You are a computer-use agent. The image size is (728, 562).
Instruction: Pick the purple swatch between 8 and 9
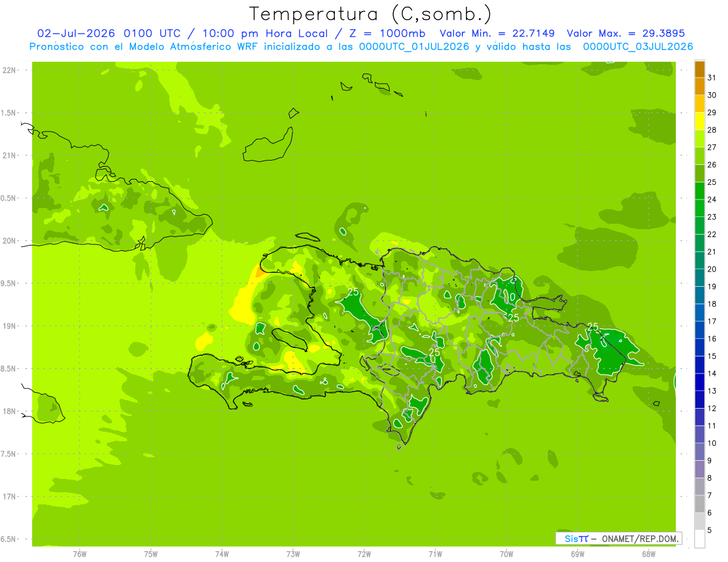coord(699,469)
